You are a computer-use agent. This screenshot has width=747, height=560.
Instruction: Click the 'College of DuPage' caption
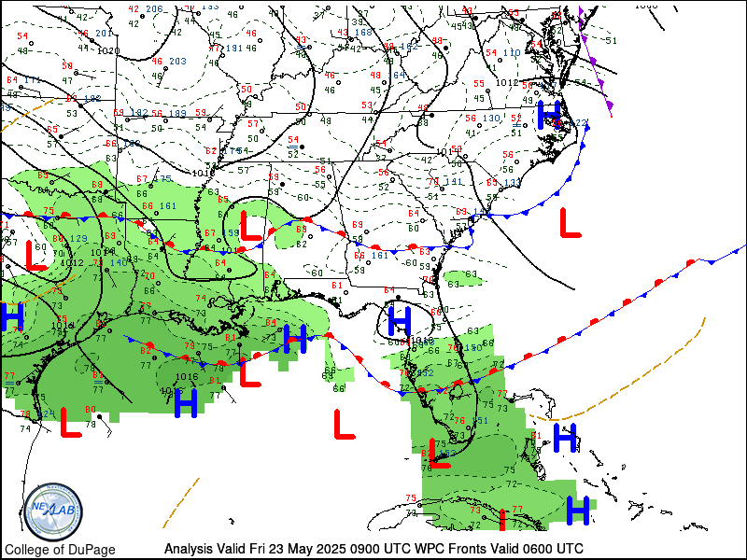coord(60,550)
